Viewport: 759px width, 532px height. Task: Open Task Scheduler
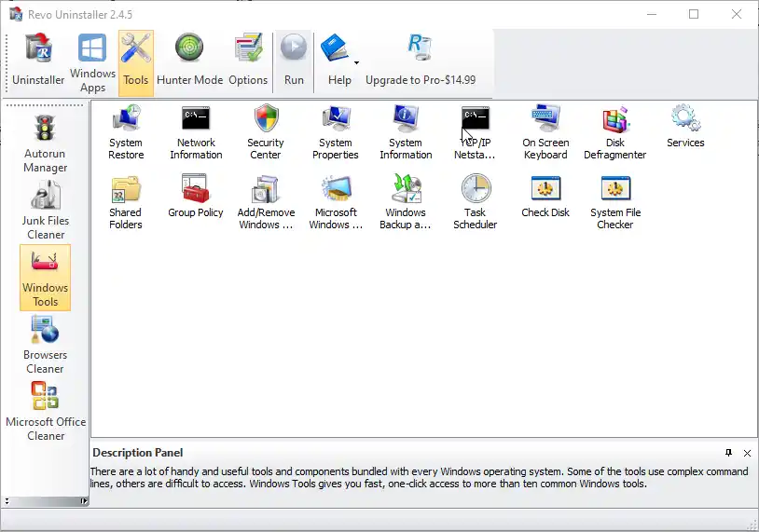[475, 202]
